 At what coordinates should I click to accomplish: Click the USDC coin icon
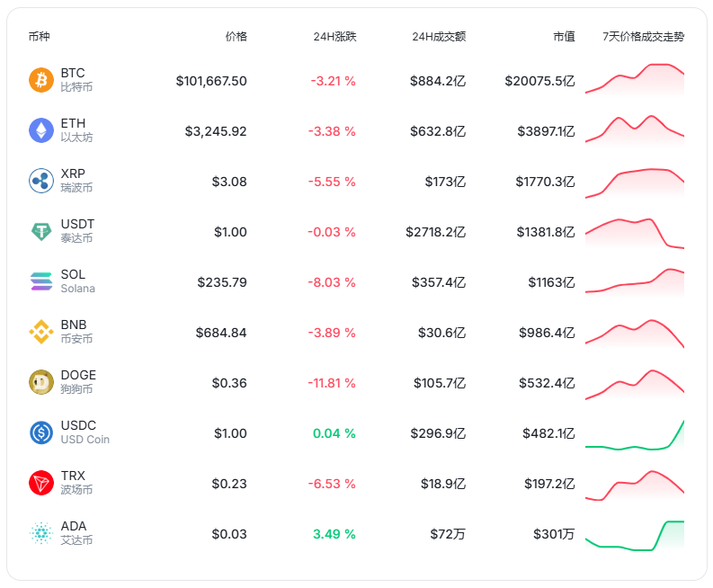[x=41, y=432]
